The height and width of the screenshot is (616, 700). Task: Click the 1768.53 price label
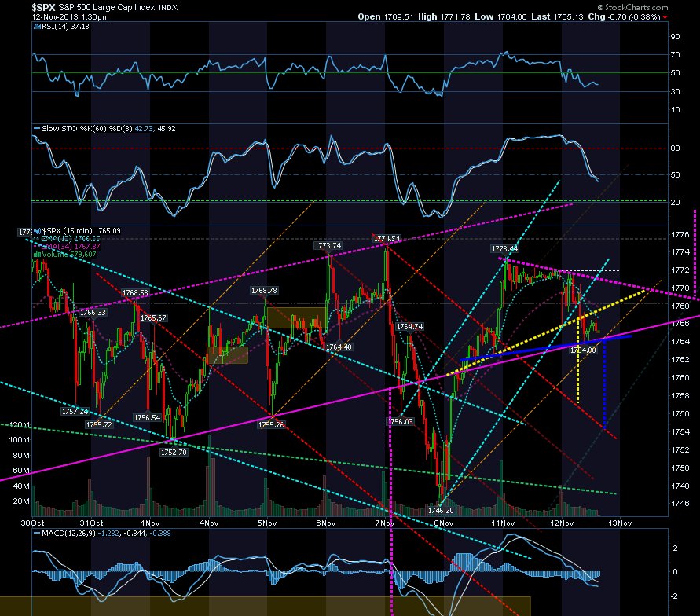click(135, 293)
